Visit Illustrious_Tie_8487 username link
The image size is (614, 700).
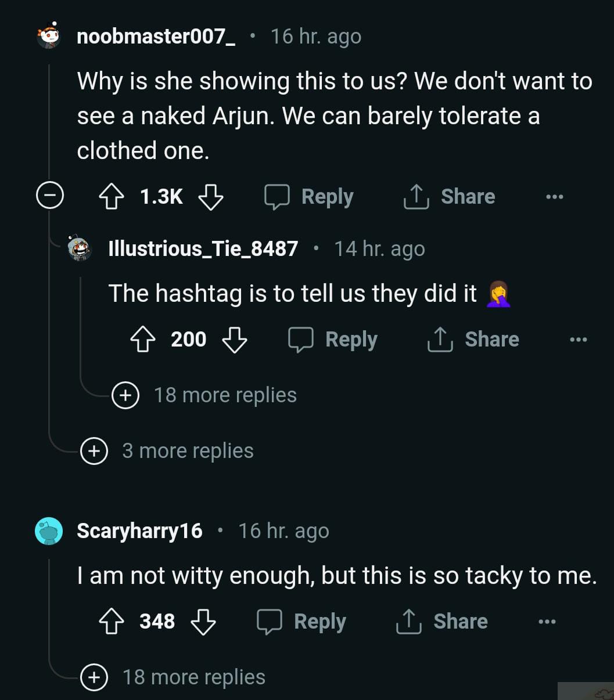coord(203,249)
